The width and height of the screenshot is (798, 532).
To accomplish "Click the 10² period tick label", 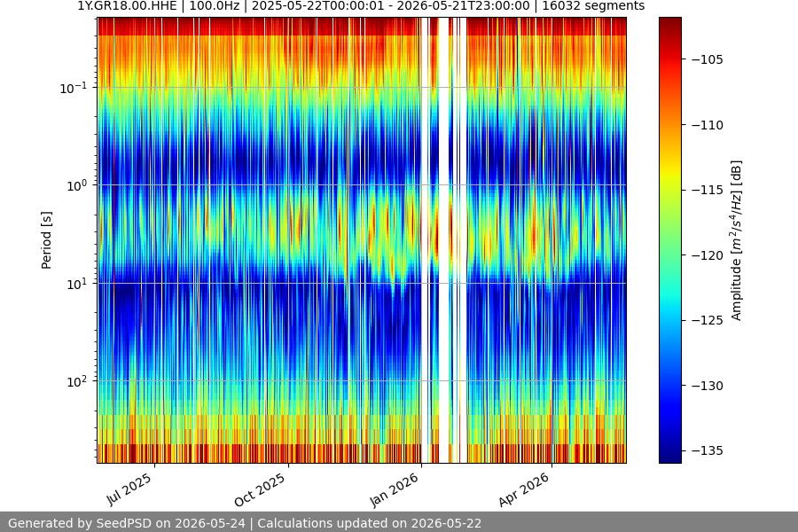I will [76, 381].
